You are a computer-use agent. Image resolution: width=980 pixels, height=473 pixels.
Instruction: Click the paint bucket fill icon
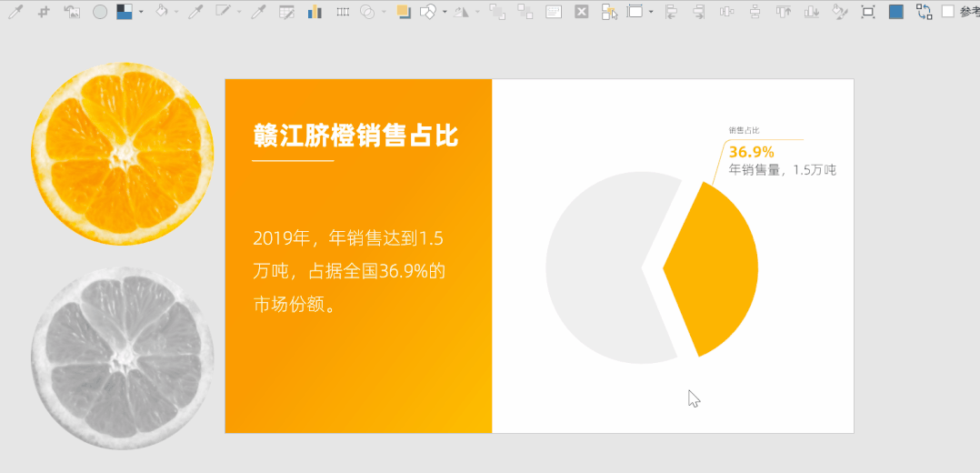coord(162,11)
